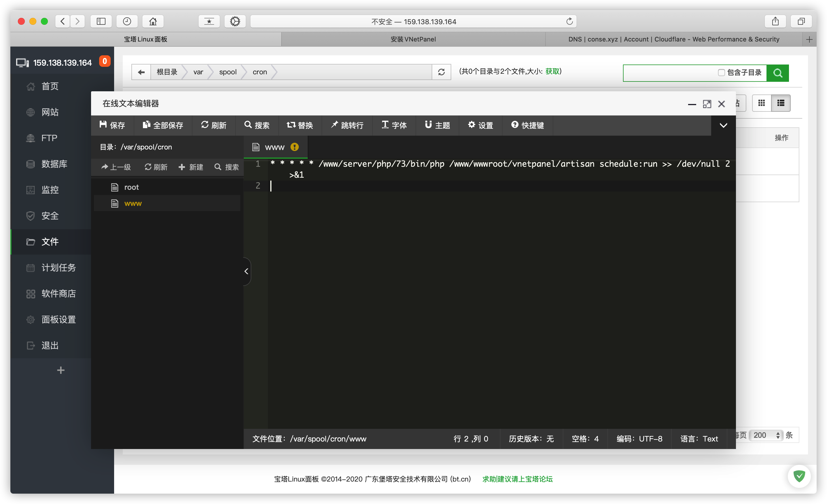The width and height of the screenshot is (827, 504).
Task: Go up one level with 上一级
Action: pyautogui.click(x=116, y=167)
